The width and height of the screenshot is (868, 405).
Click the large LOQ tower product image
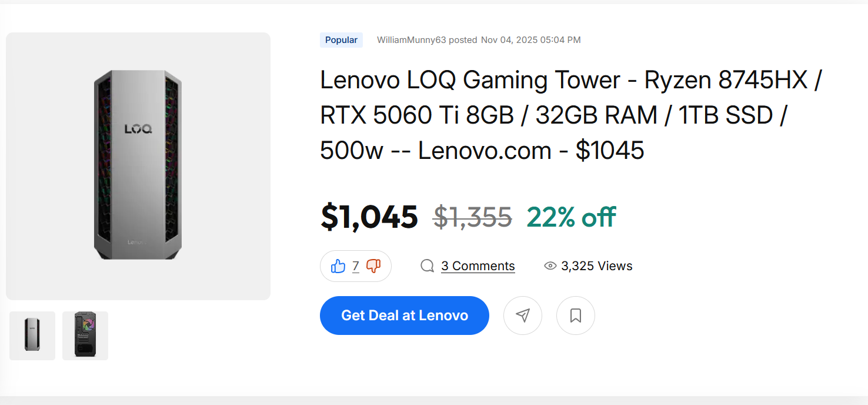pyautogui.click(x=138, y=166)
